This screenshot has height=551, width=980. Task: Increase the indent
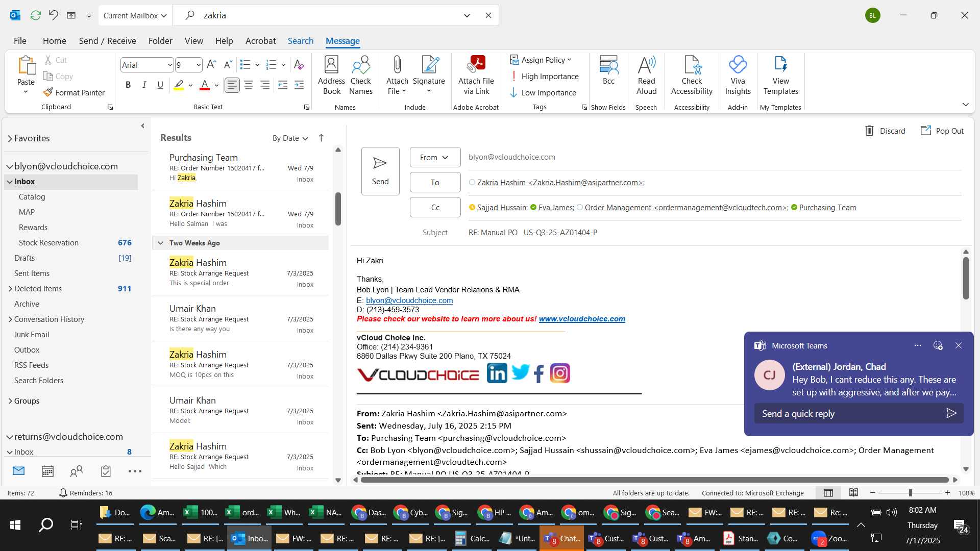[299, 85]
